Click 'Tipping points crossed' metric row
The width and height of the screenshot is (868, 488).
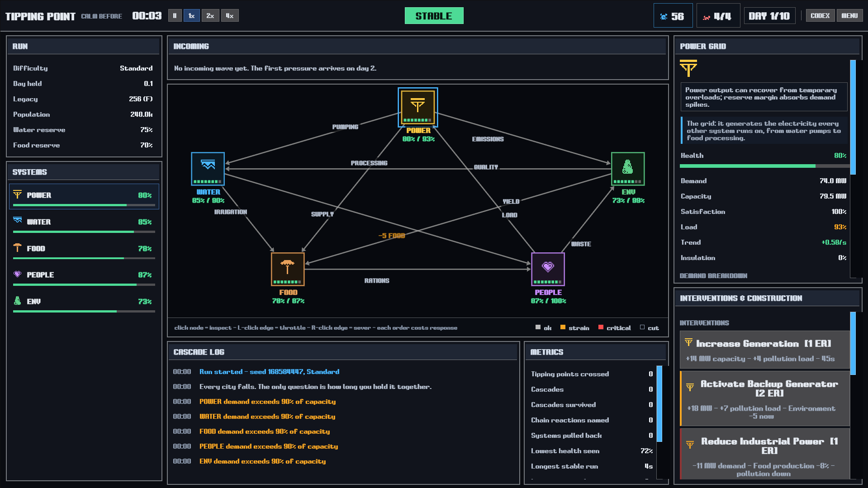(592, 374)
